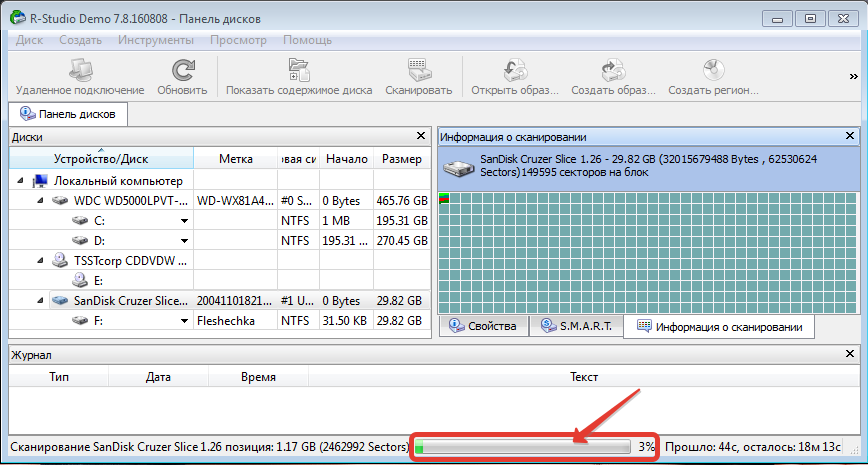Sort by Начало column header
This screenshot has height=465, width=868.
coord(347,158)
